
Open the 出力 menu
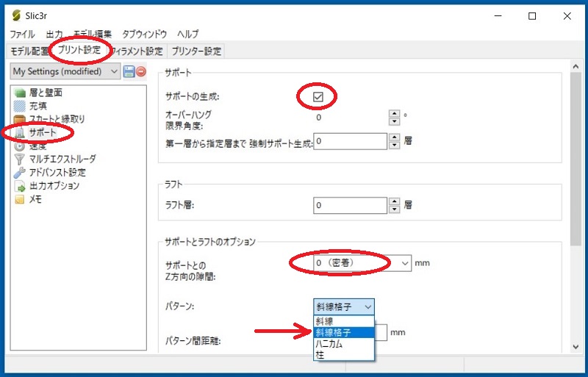(54, 34)
